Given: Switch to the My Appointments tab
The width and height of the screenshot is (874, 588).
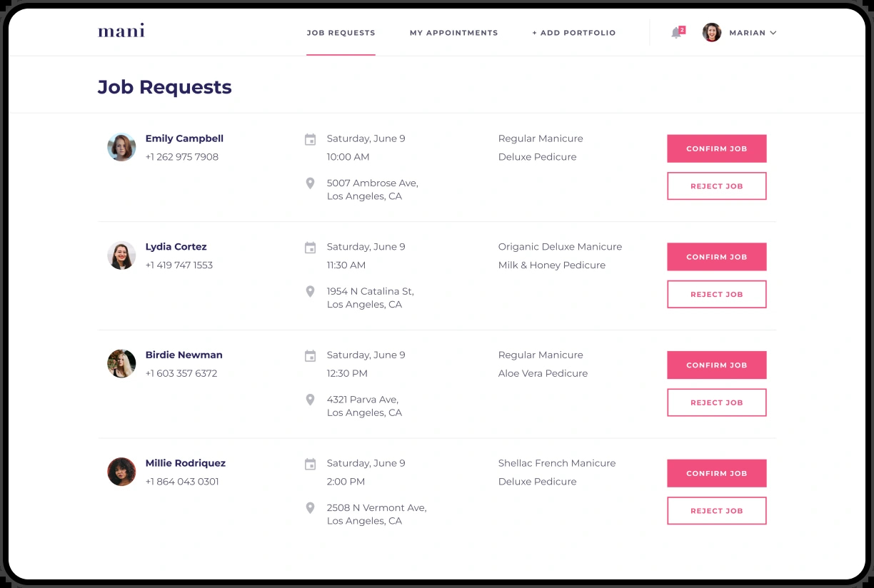Looking at the screenshot, I should coord(454,33).
